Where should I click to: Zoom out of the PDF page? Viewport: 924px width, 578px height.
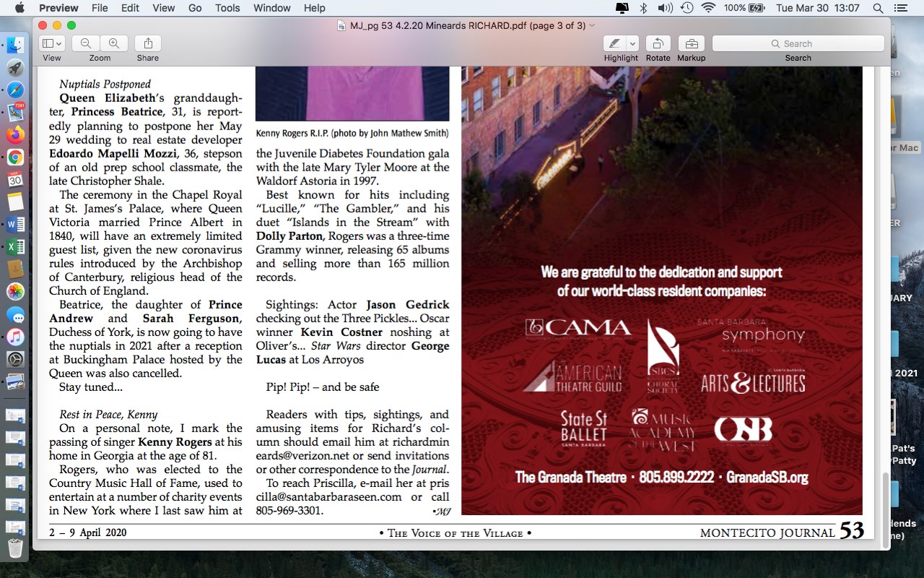click(86, 43)
